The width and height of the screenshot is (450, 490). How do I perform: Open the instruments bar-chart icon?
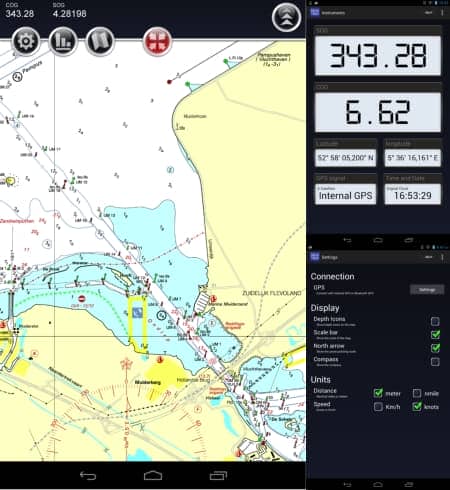63,42
